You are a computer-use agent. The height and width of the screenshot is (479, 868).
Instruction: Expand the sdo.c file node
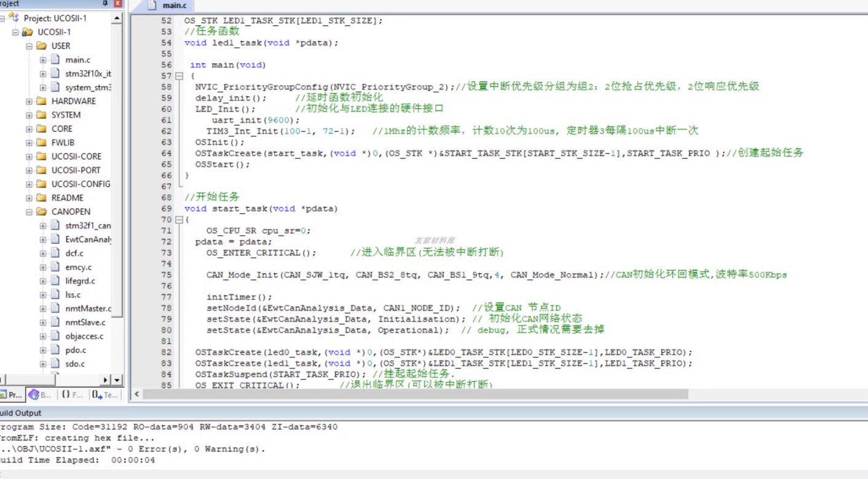coord(43,364)
